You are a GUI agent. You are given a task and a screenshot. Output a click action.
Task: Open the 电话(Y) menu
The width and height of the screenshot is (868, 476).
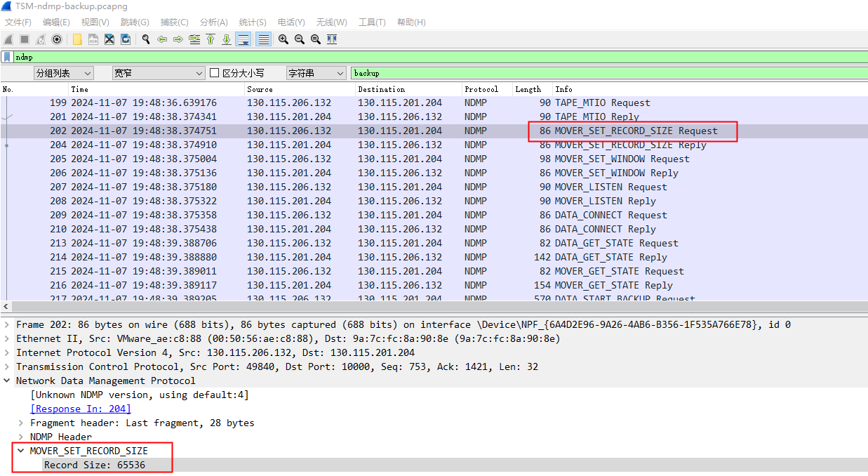[291, 22]
